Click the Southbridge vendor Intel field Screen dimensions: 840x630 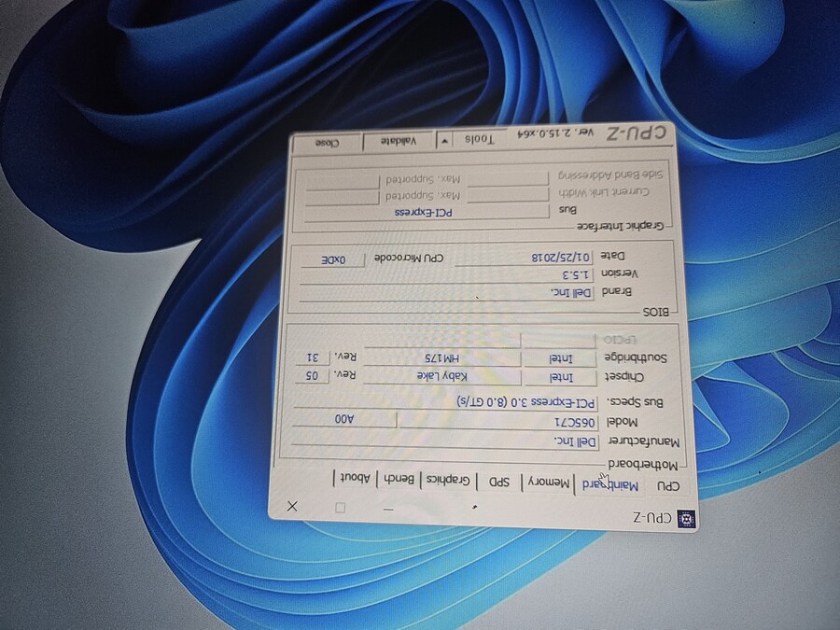click(x=560, y=358)
